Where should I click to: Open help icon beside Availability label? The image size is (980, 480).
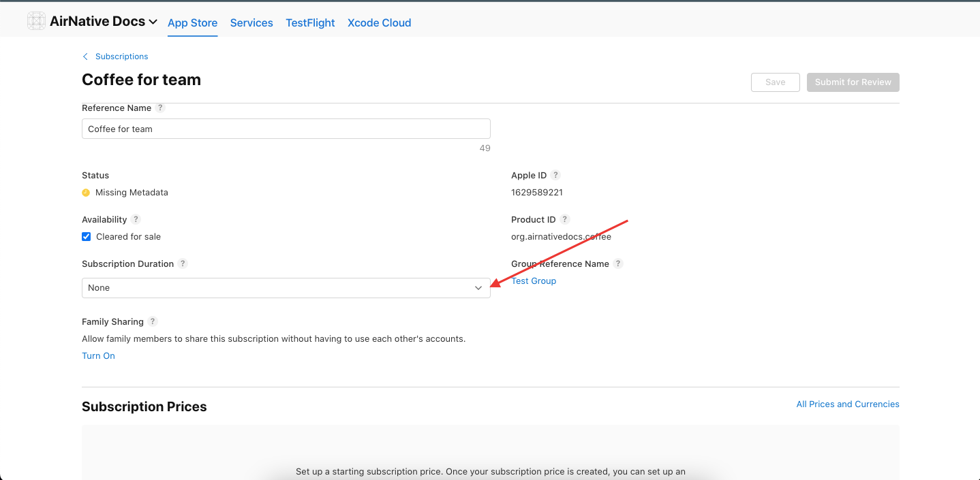click(136, 219)
